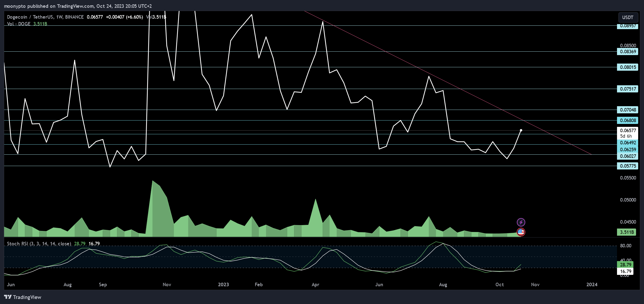Click the 0.07048 price level label

(x=628, y=110)
